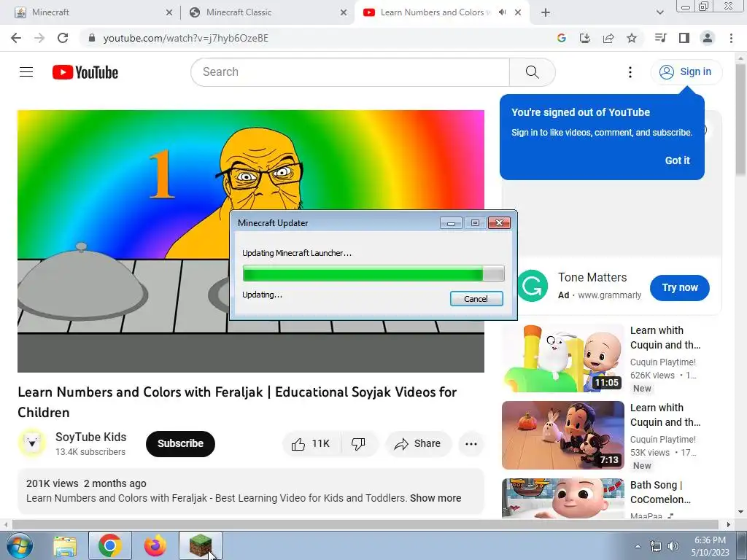747x560 pixels.
Task: Click the horizontal page scrollbar
Action: pyautogui.click(x=367, y=524)
